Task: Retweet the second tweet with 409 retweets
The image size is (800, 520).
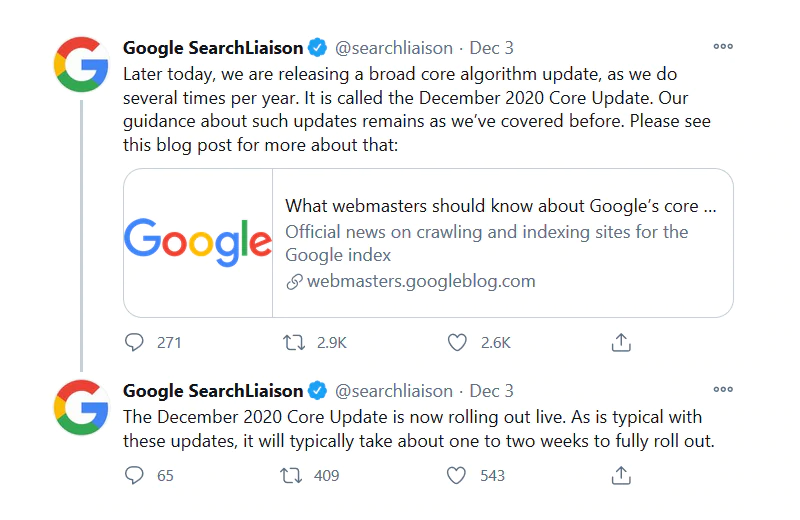Action: point(294,475)
